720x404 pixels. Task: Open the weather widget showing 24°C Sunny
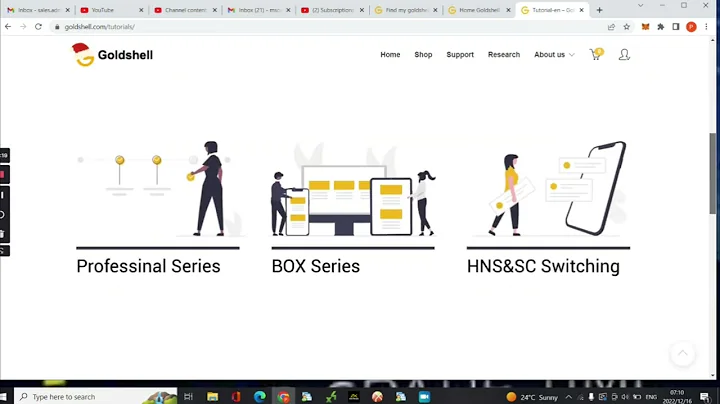click(x=532, y=397)
